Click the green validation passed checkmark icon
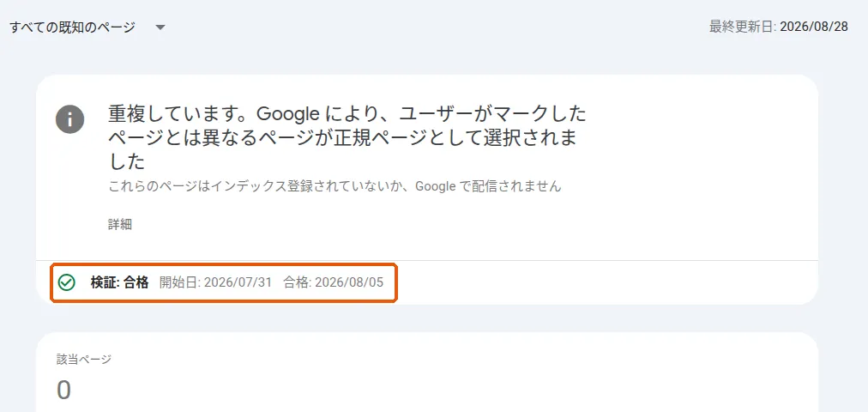Viewport: 868px width, 412px height. click(66, 282)
